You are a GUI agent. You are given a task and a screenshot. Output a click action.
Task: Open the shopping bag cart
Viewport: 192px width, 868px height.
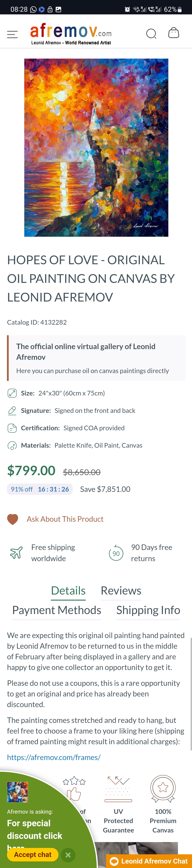click(174, 33)
